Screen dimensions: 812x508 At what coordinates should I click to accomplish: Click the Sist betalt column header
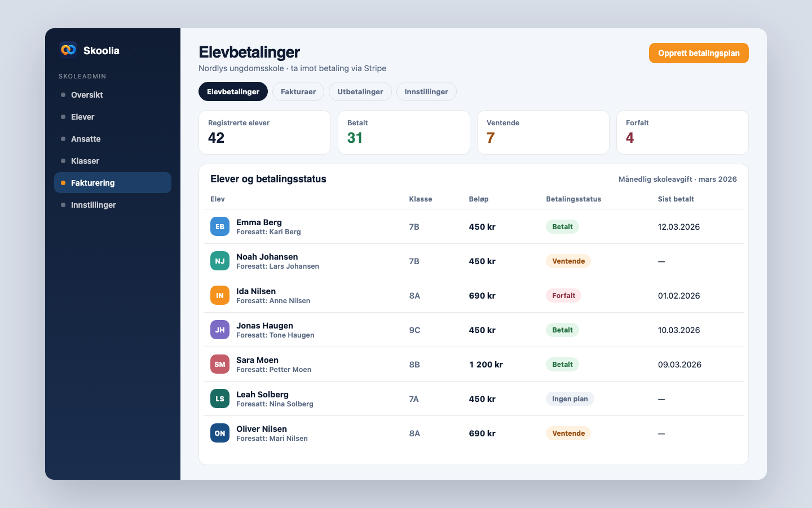[x=676, y=199]
